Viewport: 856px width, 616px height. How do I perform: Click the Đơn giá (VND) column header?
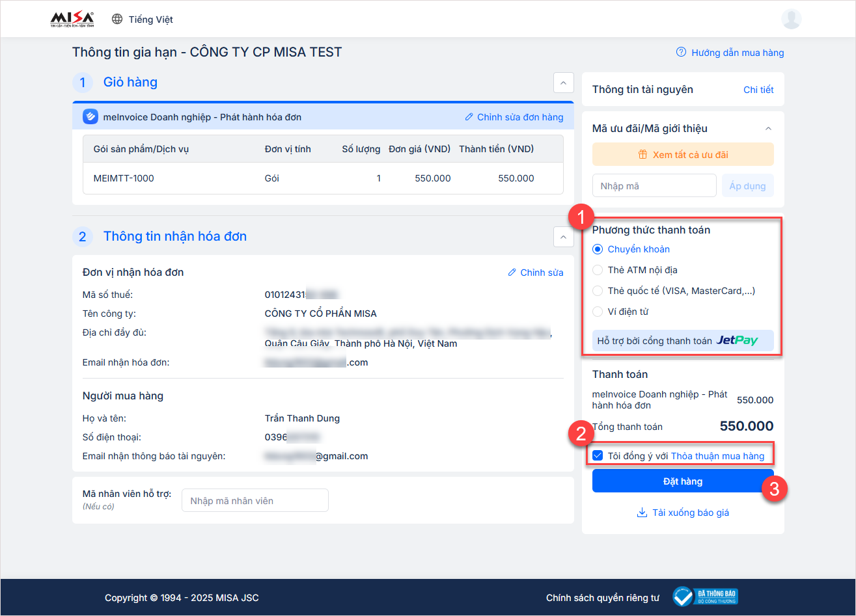[420, 149]
